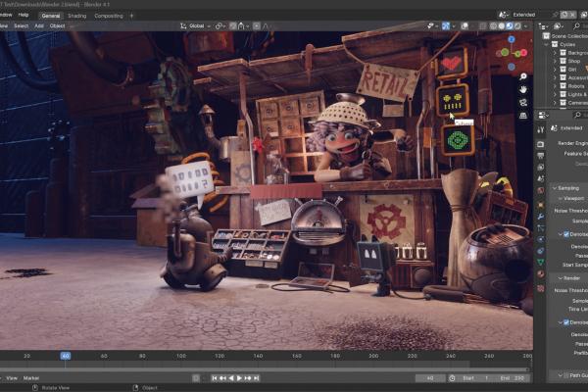Expand the Robots collection in outliner

[555, 86]
